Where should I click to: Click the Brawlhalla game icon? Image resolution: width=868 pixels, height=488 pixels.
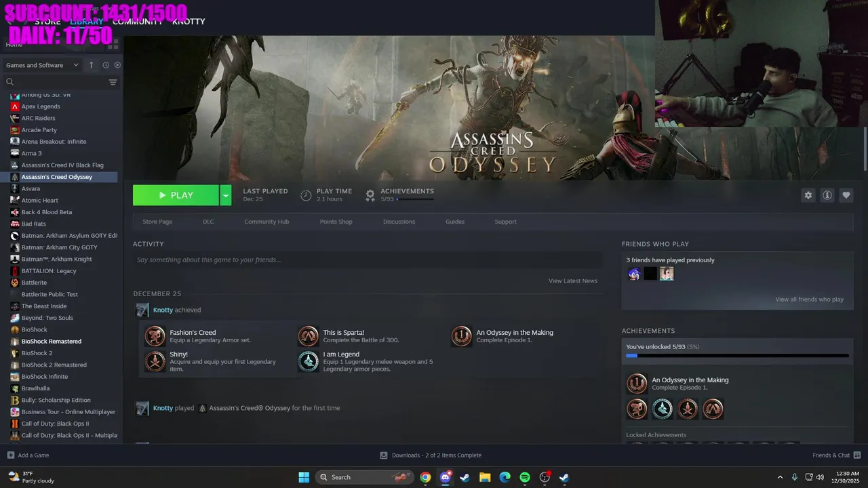pyautogui.click(x=15, y=388)
